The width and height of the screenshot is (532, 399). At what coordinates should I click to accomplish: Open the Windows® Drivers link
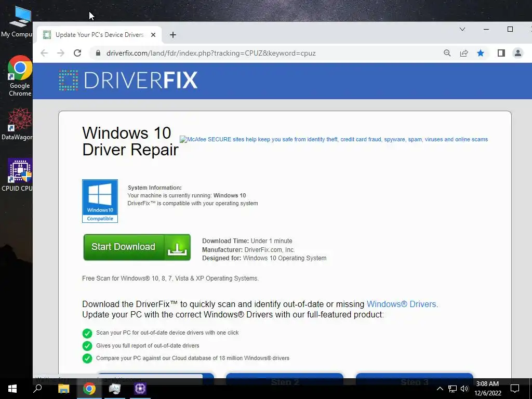(x=402, y=304)
